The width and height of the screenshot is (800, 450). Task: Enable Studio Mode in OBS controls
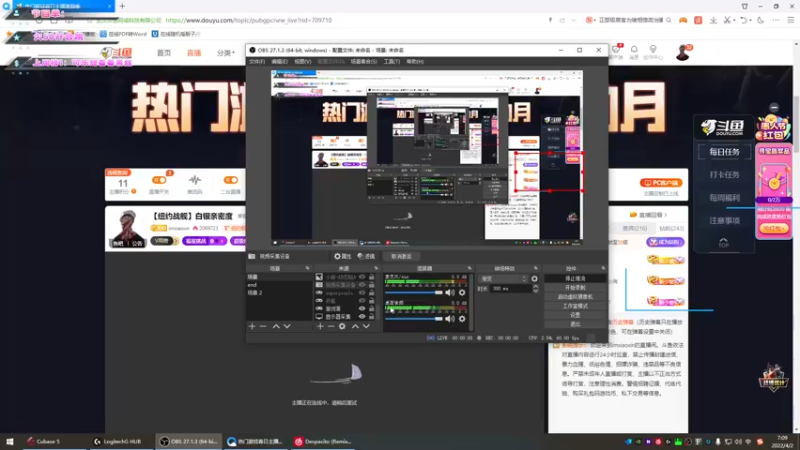pos(575,306)
